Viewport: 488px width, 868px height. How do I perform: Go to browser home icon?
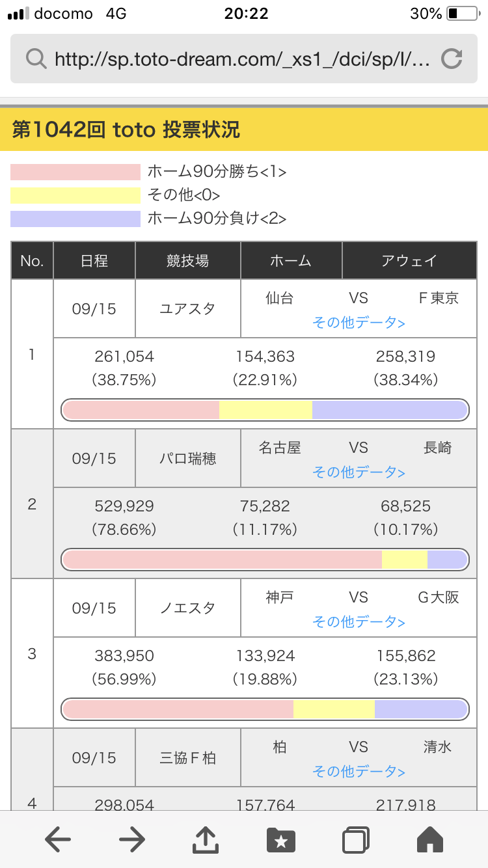click(x=429, y=841)
